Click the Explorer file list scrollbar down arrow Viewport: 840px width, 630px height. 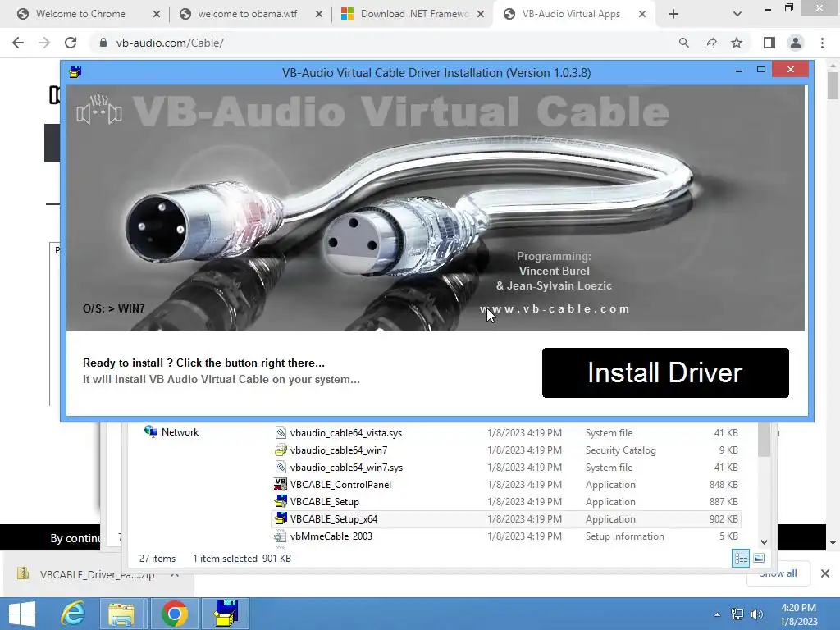click(764, 542)
